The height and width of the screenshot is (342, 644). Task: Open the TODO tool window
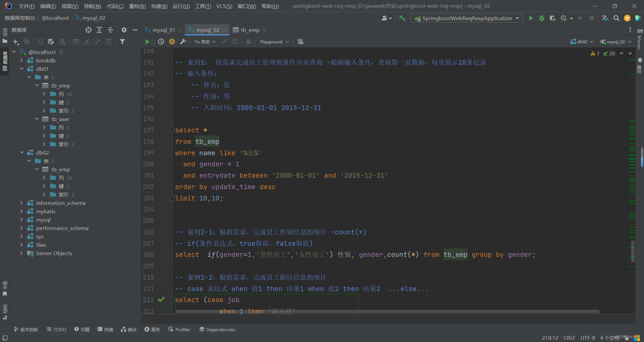(56, 330)
